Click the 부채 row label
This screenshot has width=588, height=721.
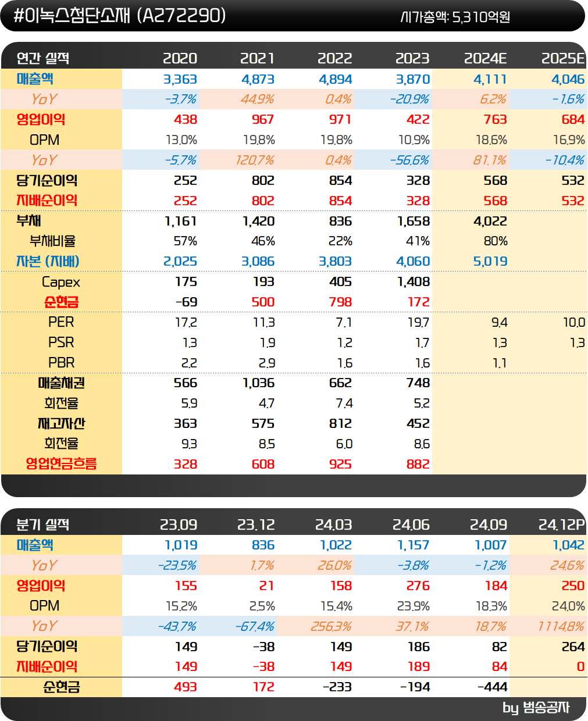(x=28, y=221)
